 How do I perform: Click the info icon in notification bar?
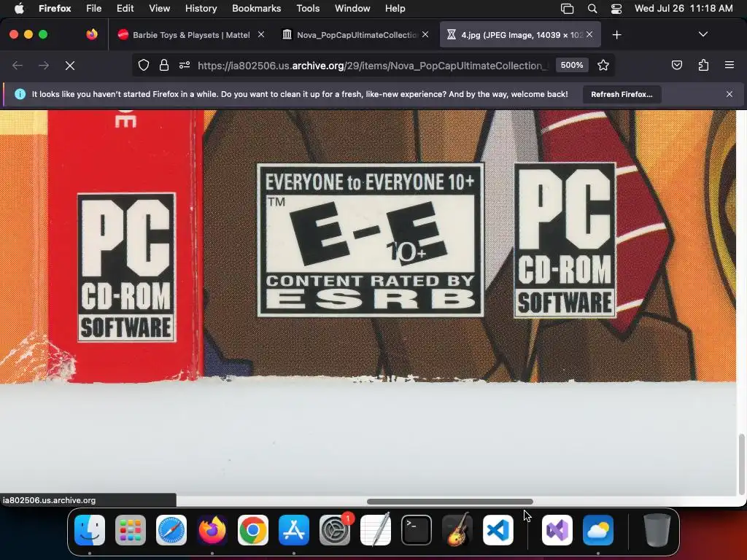20,94
